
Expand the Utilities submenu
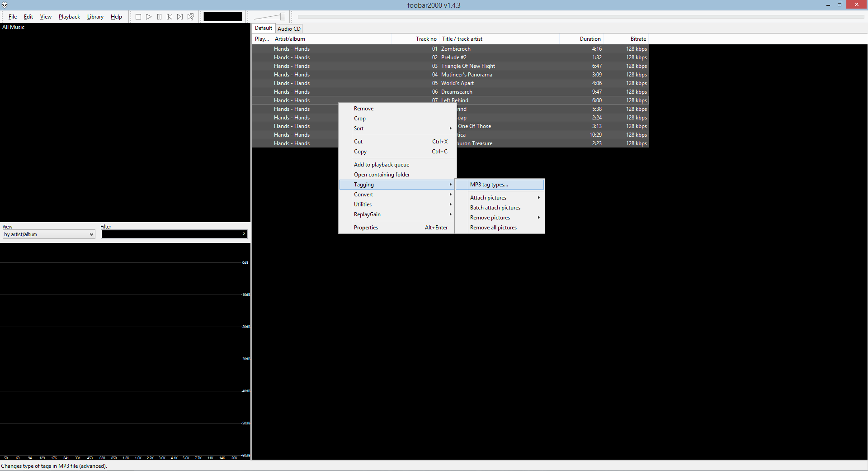click(x=398, y=205)
